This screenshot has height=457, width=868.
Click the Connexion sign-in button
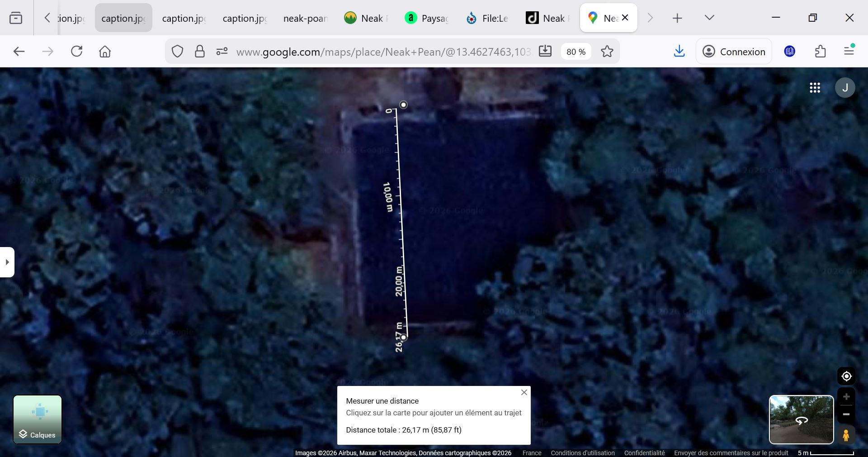tap(734, 52)
